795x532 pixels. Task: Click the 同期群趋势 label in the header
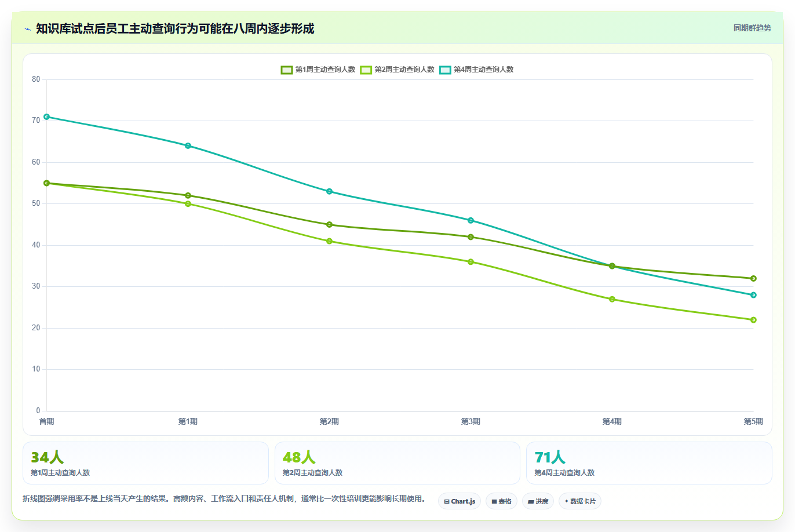752,28
